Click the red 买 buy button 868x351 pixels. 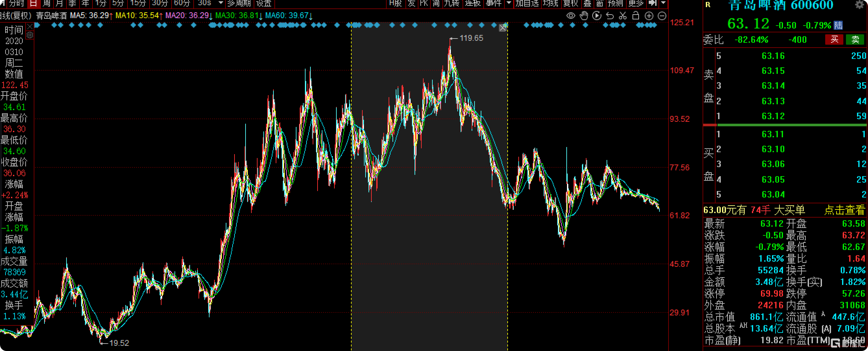[x=834, y=40]
